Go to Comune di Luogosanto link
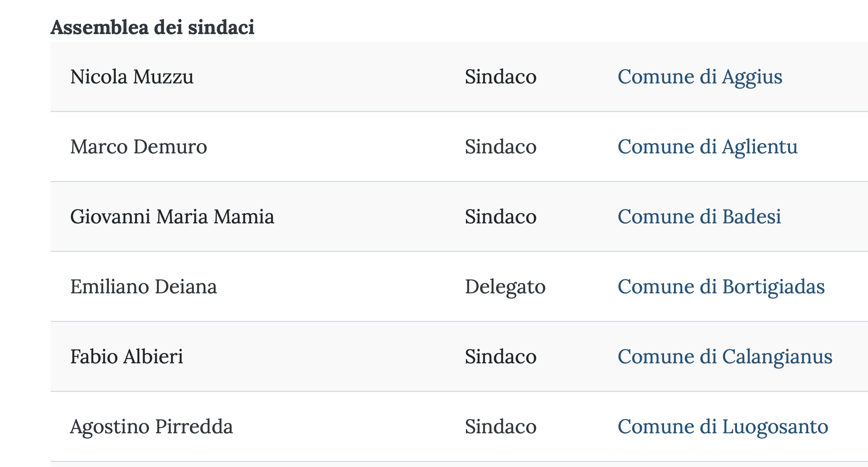 723,427
